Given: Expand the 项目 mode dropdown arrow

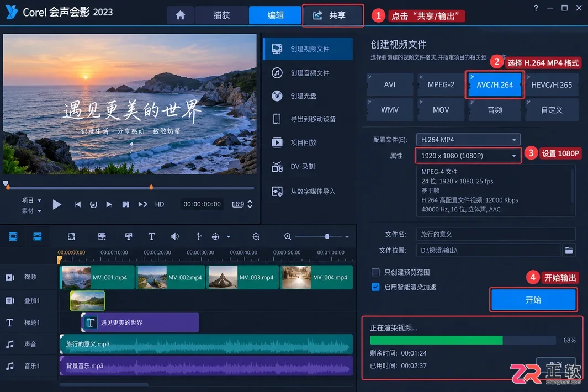Looking at the screenshot, I should tap(39, 200).
